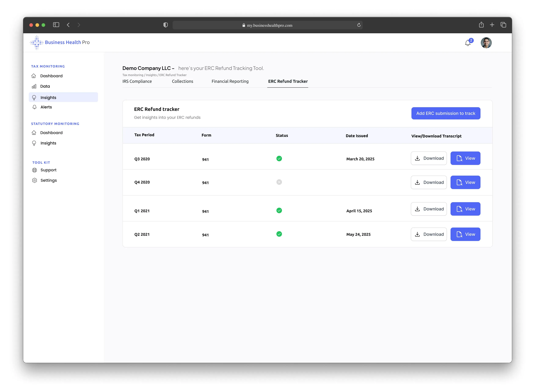Open the Financial Reporting tab
The image size is (535, 392).
click(230, 81)
